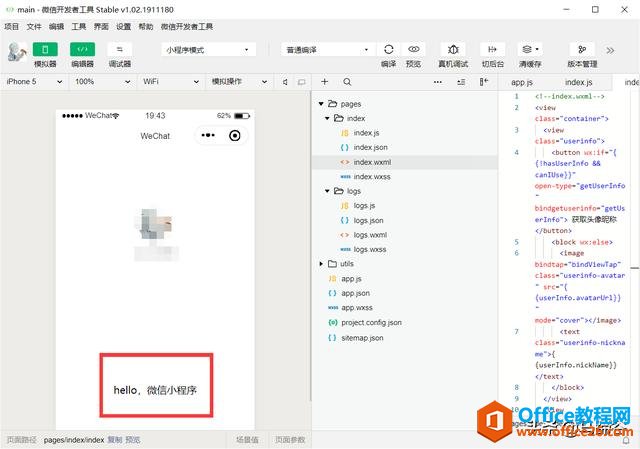Viewport: 640px width, 449px height.
Task: Open the 项目 menu
Action: click(11, 27)
